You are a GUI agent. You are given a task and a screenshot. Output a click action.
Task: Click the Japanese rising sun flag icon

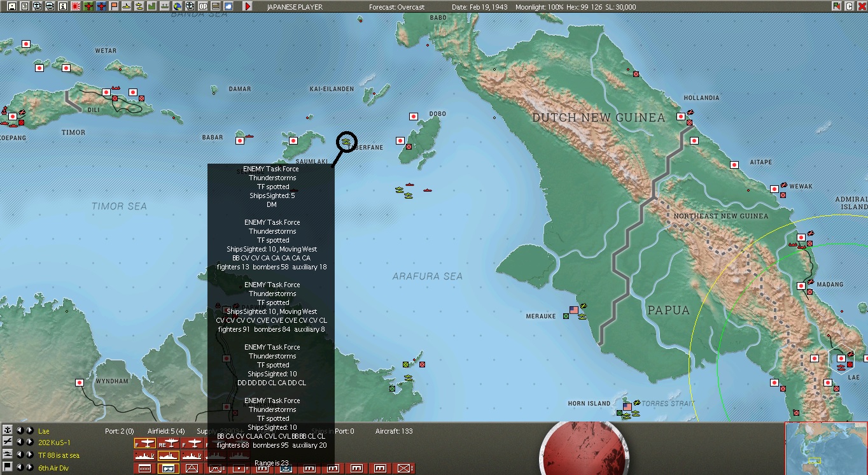pyautogui.click(x=76, y=6)
